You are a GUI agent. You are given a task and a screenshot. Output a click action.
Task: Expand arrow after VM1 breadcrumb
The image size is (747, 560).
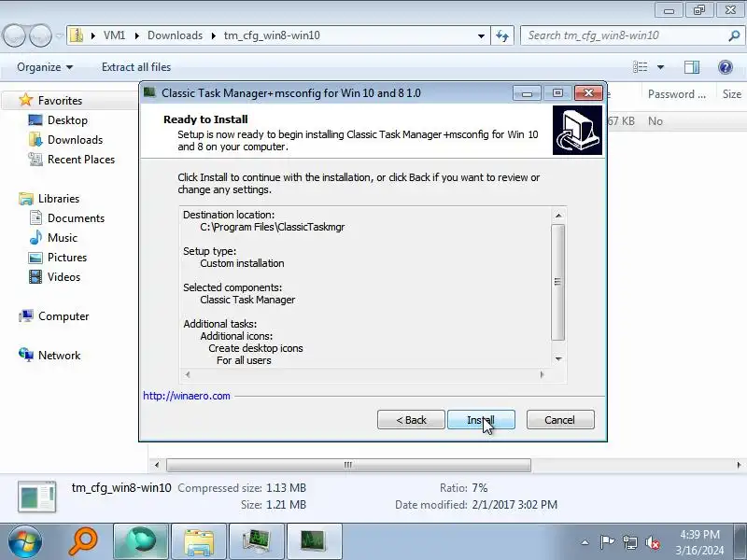click(x=136, y=35)
